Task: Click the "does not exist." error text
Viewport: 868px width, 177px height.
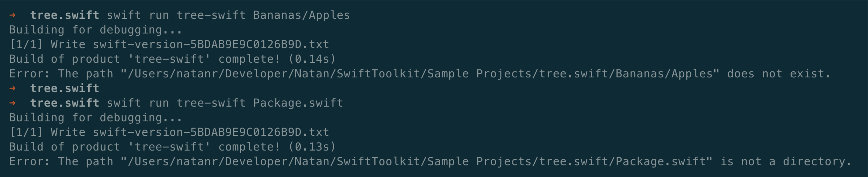Action: tap(779, 74)
